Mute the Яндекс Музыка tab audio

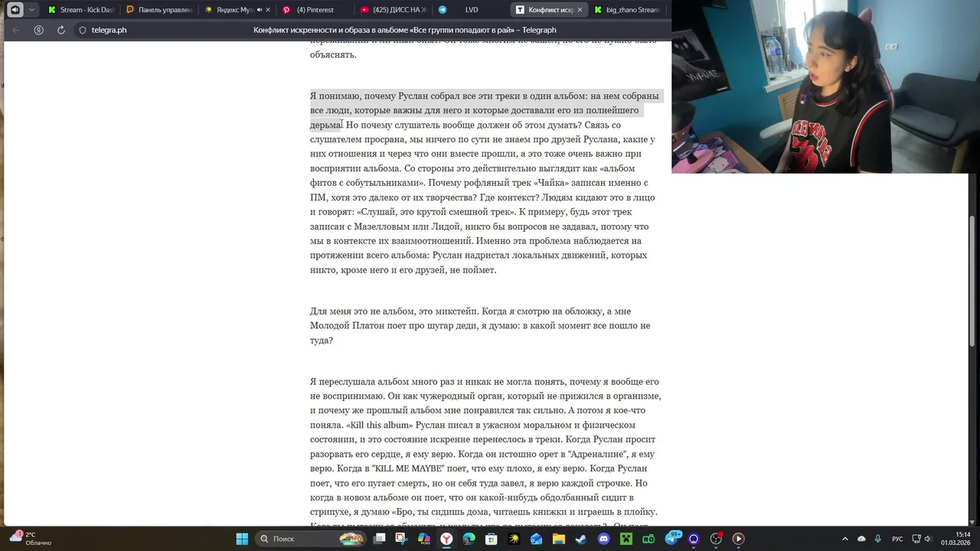[260, 10]
